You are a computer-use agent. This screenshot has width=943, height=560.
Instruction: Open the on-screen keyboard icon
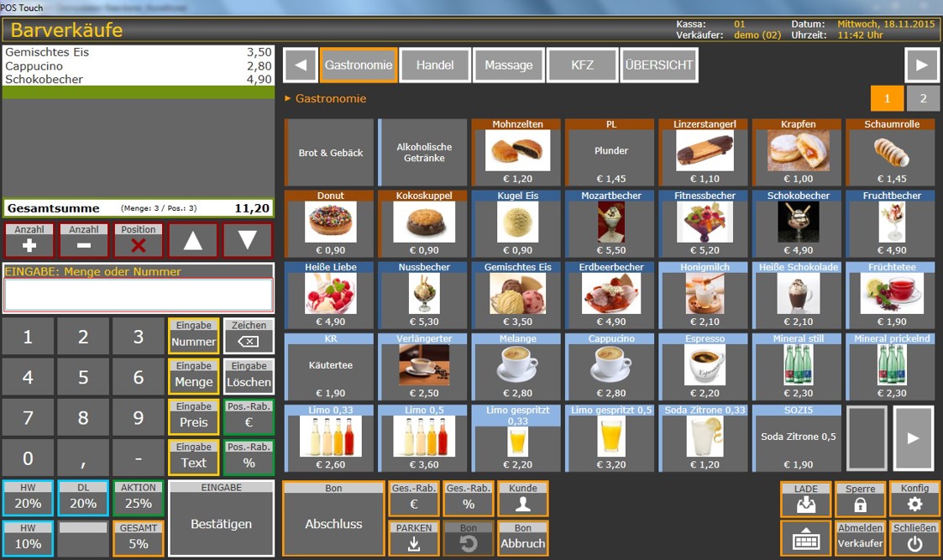(x=805, y=538)
